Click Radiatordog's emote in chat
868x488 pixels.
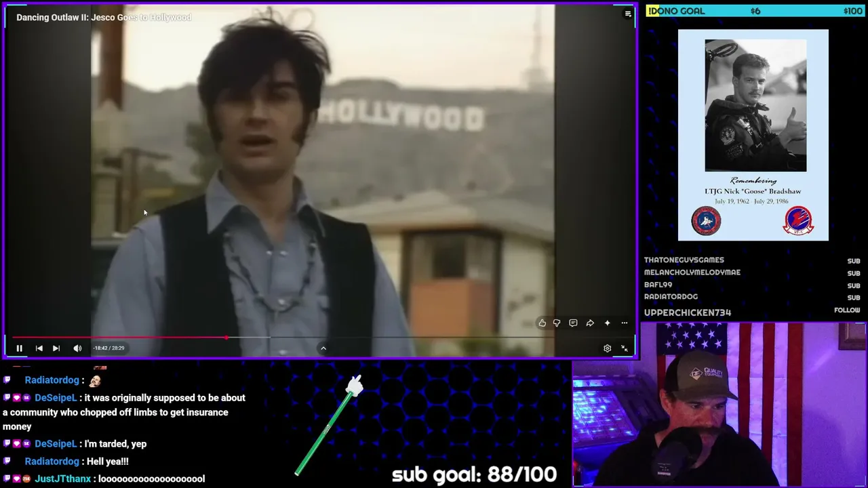pos(95,381)
